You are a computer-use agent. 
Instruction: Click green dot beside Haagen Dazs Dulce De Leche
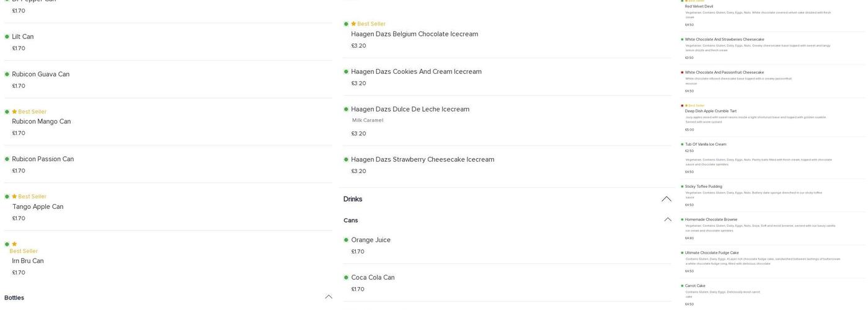point(347,110)
